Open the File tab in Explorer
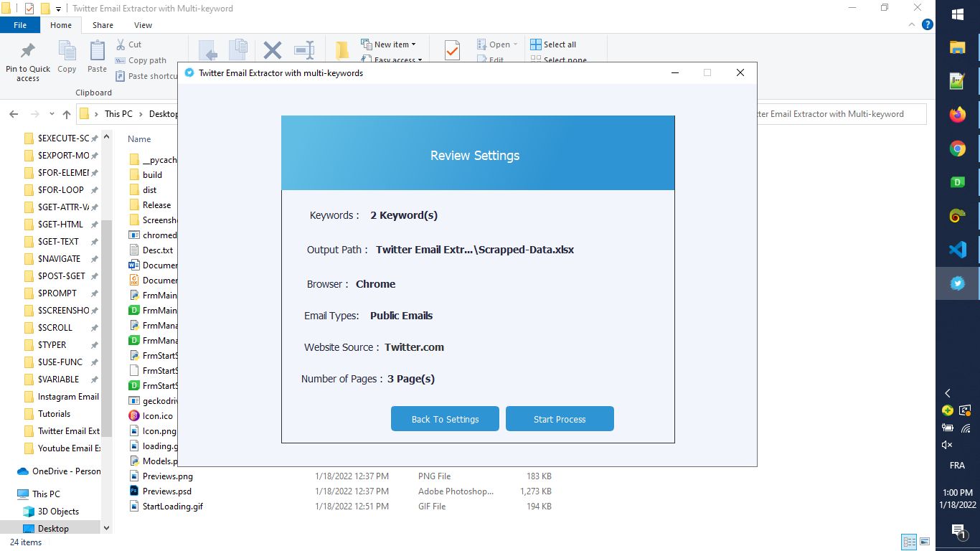The image size is (980, 551). coord(20,25)
